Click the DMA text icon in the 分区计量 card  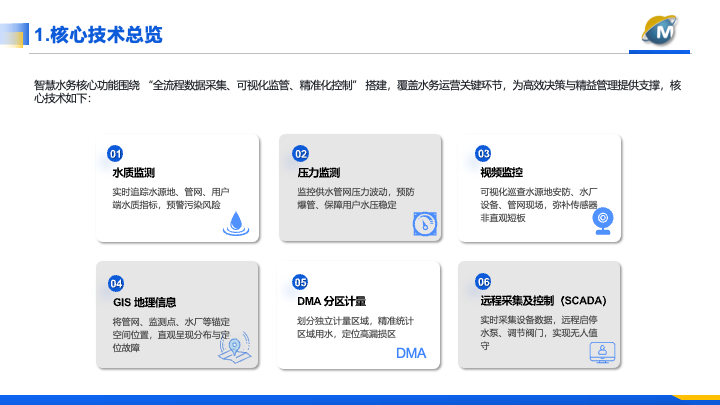pyautogui.click(x=411, y=353)
